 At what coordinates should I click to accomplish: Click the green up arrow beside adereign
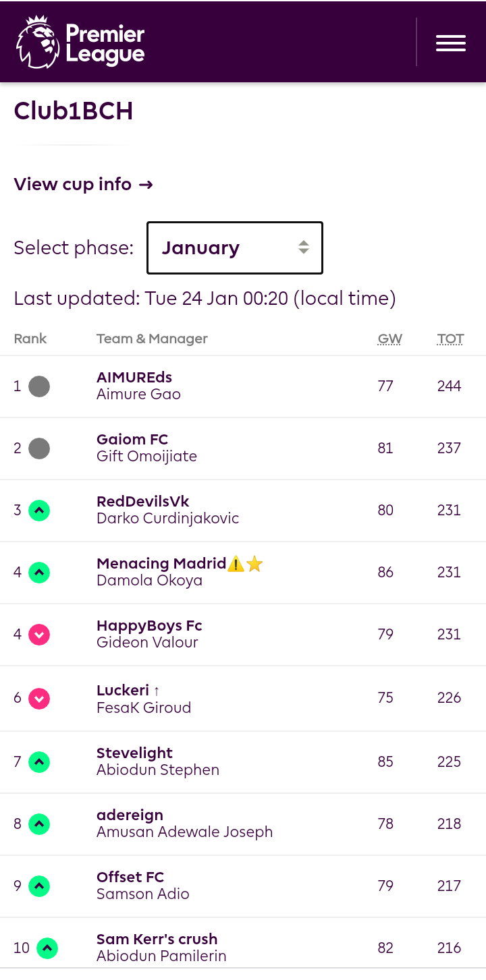click(39, 824)
